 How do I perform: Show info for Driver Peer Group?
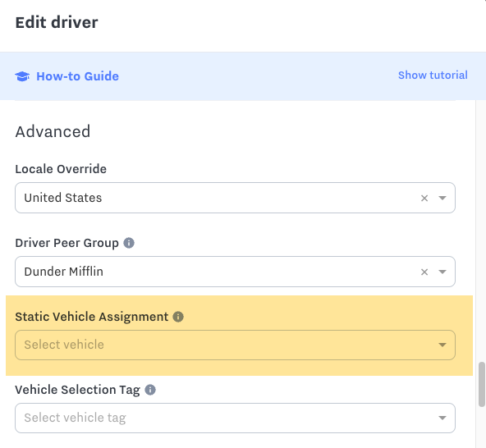129,243
